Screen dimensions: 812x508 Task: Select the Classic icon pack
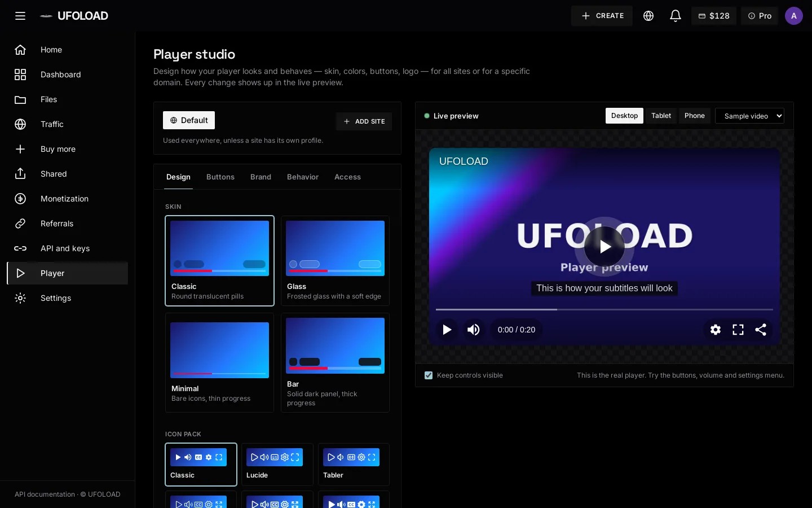click(201, 465)
